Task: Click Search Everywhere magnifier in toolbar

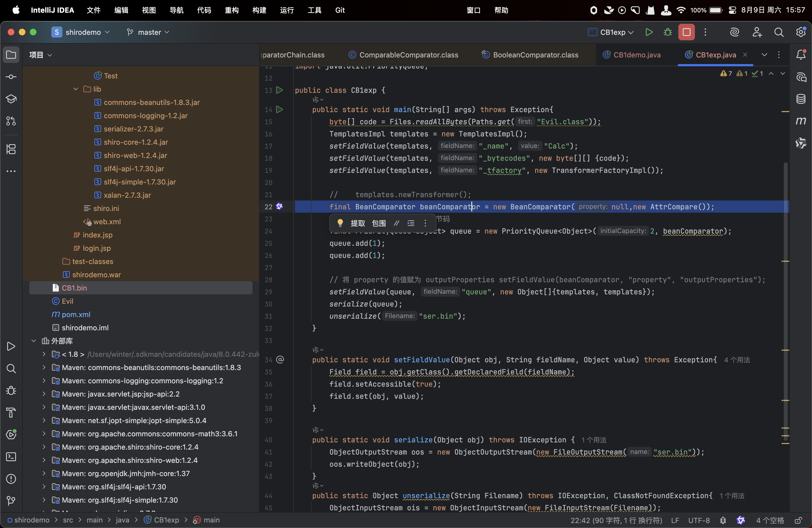Action: pyautogui.click(x=779, y=32)
